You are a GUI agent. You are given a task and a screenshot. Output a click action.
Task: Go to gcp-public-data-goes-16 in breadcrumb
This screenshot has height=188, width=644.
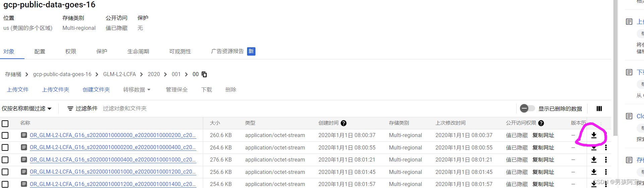tap(62, 74)
